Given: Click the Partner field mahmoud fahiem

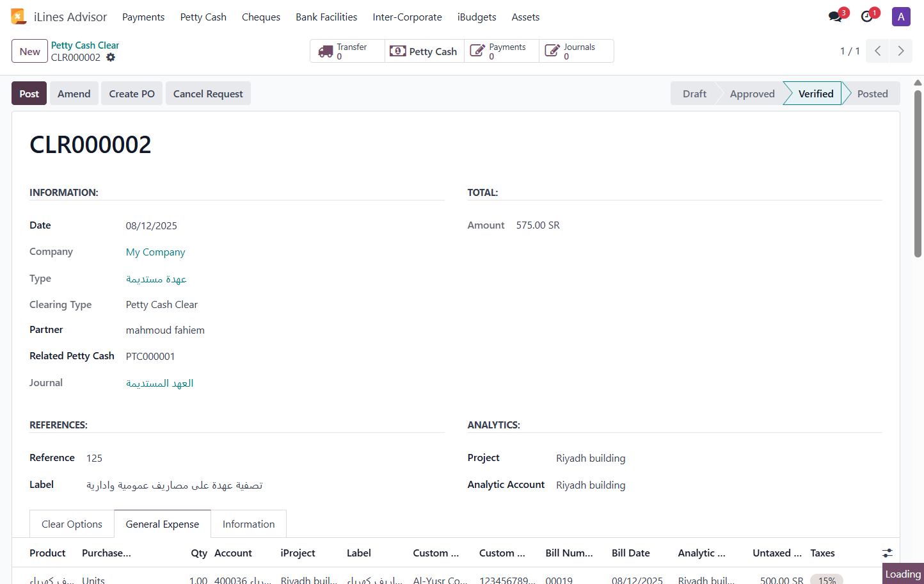Looking at the screenshot, I should 165,330.
